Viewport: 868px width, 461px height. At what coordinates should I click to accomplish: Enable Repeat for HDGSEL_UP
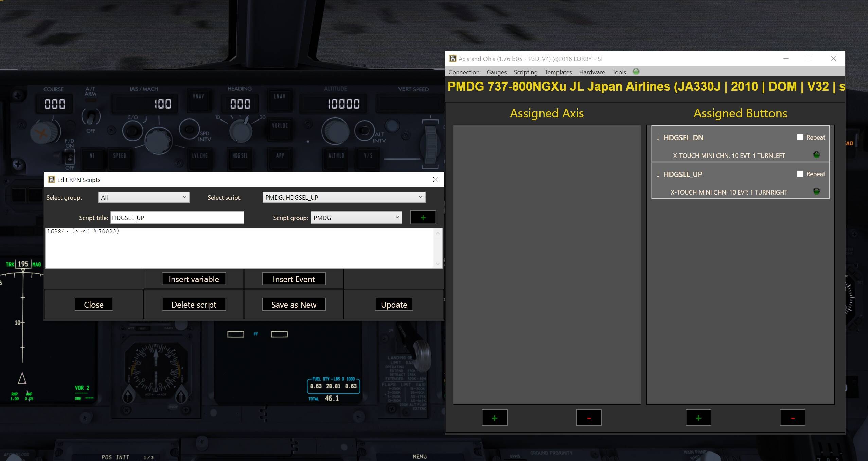click(x=800, y=174)
